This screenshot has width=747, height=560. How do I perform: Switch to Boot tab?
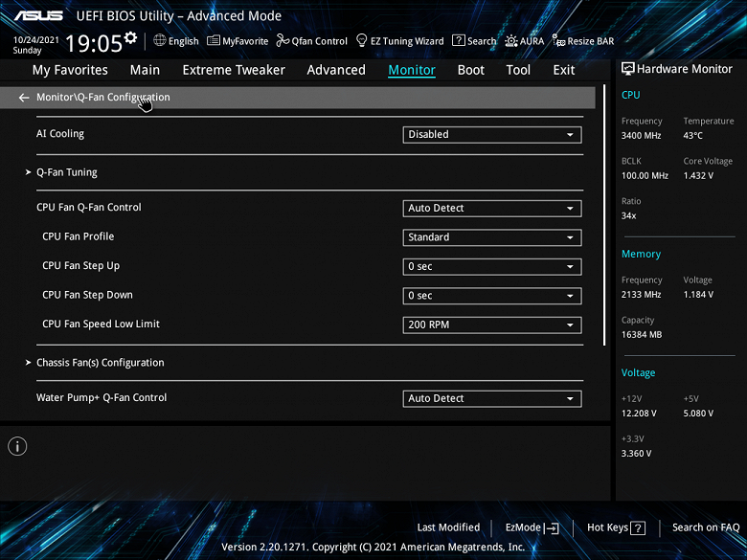coord(470,70)
